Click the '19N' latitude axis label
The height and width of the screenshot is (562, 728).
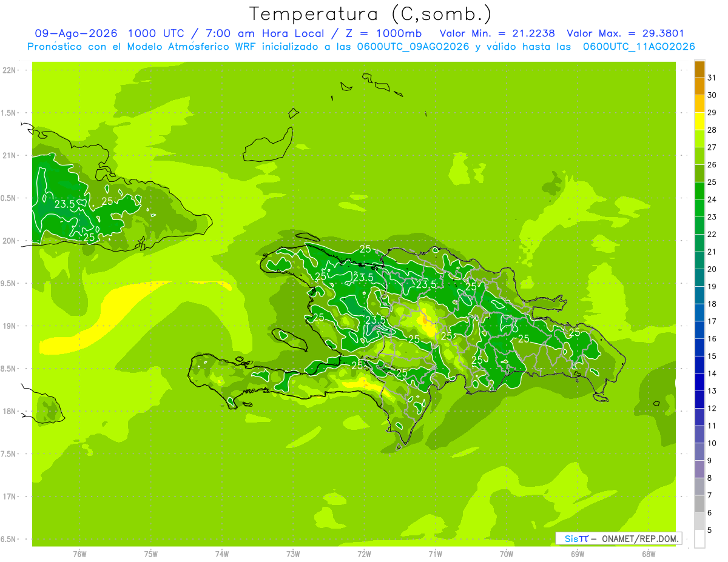tap(10, 326)
